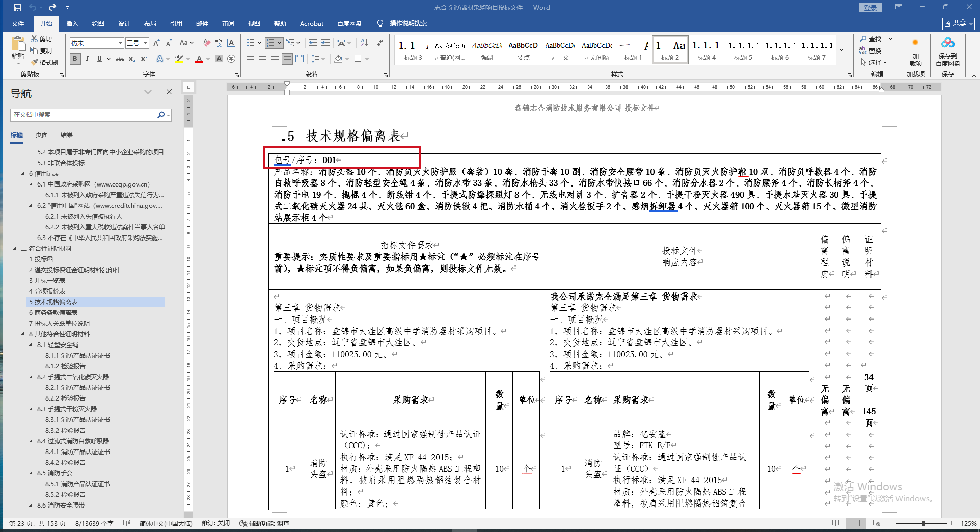Apply the font color swatch
980x532 pixels.
[x=199, y=59]
